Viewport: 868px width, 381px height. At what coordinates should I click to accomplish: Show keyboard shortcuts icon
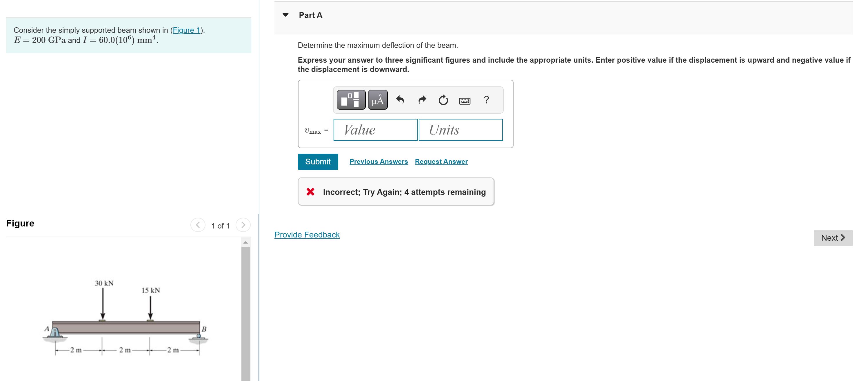pyautogui.click(x=465, y=101)
